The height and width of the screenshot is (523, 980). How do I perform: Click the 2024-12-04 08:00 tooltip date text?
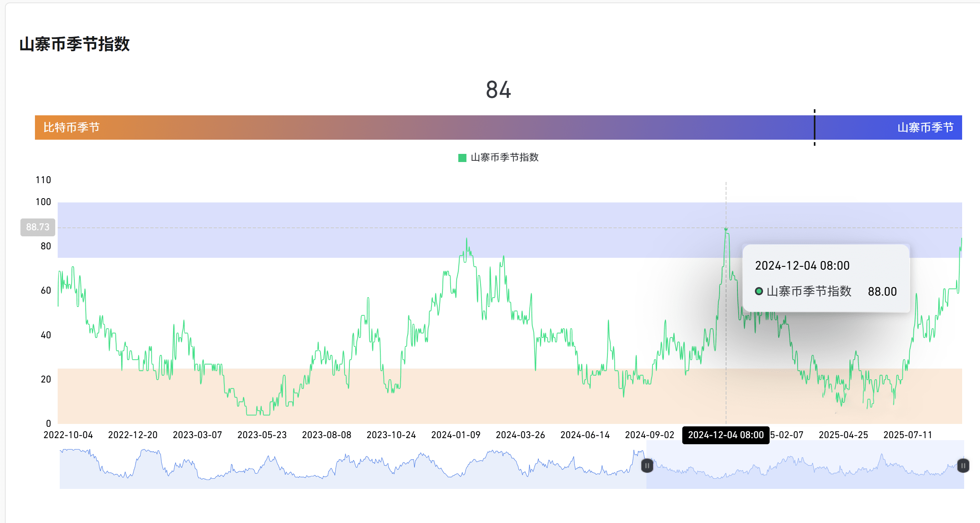802,266
